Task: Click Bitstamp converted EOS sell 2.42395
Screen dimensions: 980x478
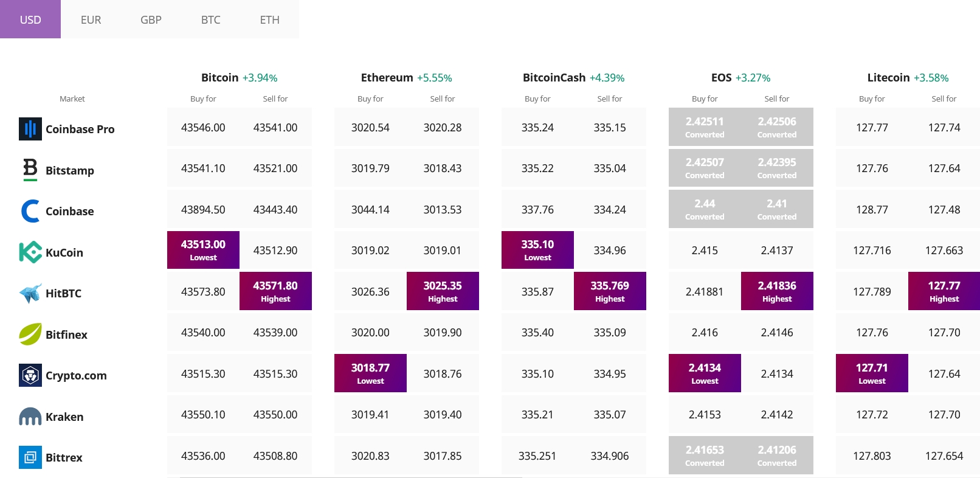Action: pyautogui.click(x=777, y=167)
